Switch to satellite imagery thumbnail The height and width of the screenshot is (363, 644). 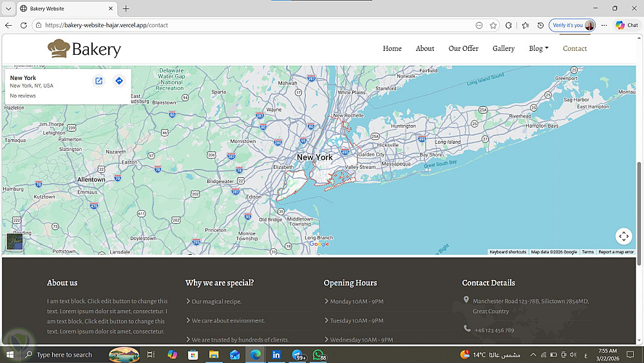[15, 241]
